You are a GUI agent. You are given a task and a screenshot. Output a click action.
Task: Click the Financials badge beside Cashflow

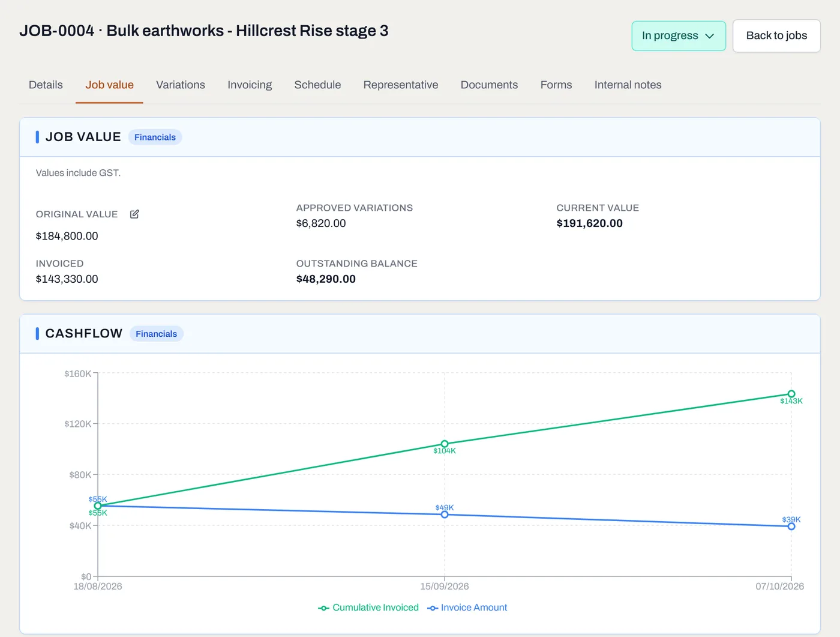coord(156,334)
